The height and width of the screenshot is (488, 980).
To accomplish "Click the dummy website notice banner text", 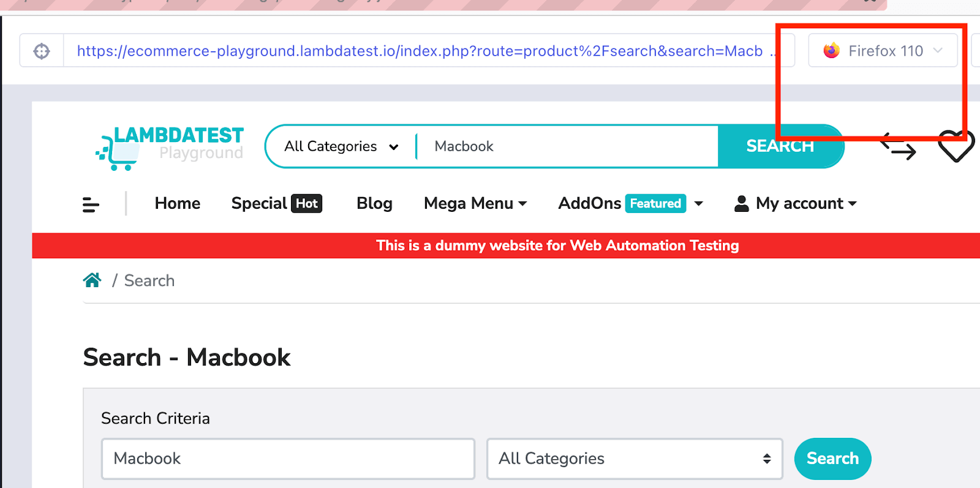I will [x=557, y=246].
